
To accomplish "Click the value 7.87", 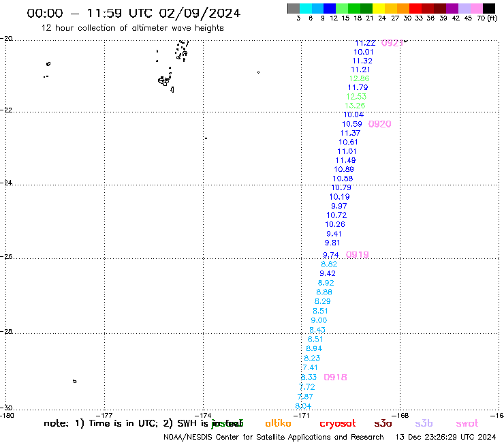I will tap(305, 397).
